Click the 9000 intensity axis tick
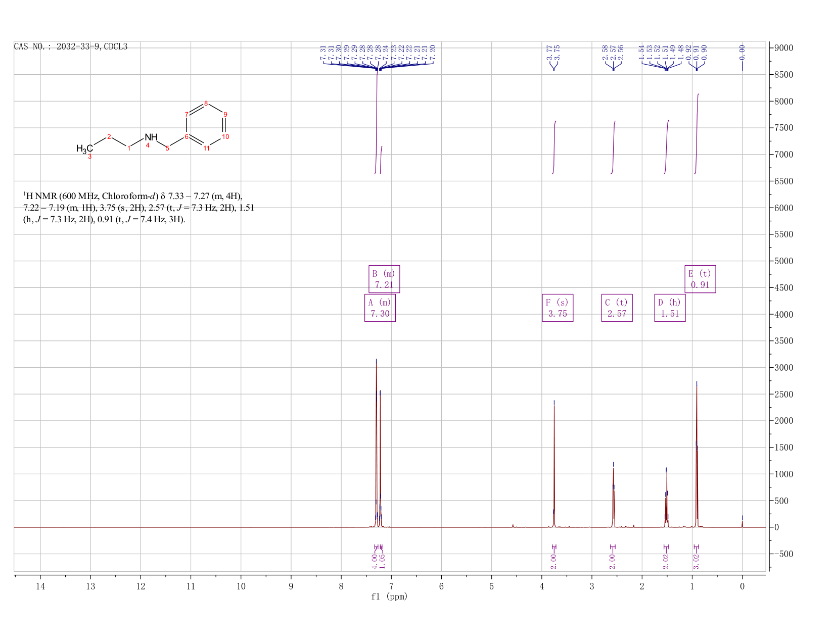Viewport: 834px width, 644px height. pyautogui.click(x=782, y=48)
